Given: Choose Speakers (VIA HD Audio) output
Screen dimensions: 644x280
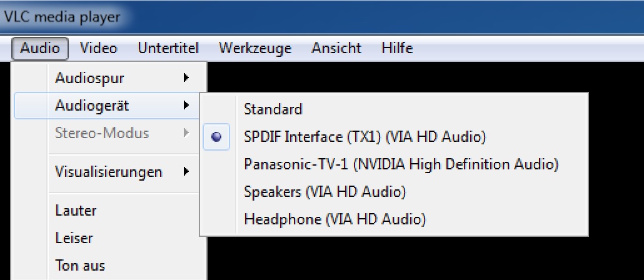Looking at the screenshot, I should [325, 192].
